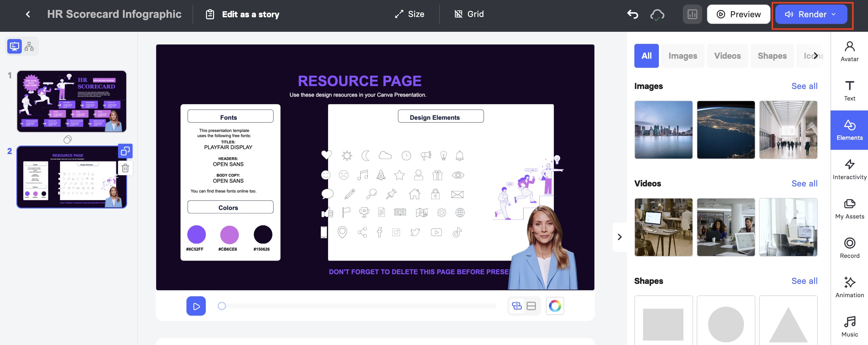The image size is (868, 345).
Task: Select the RESOURCE PAGE title on canvas
Action: click(360, 81)
